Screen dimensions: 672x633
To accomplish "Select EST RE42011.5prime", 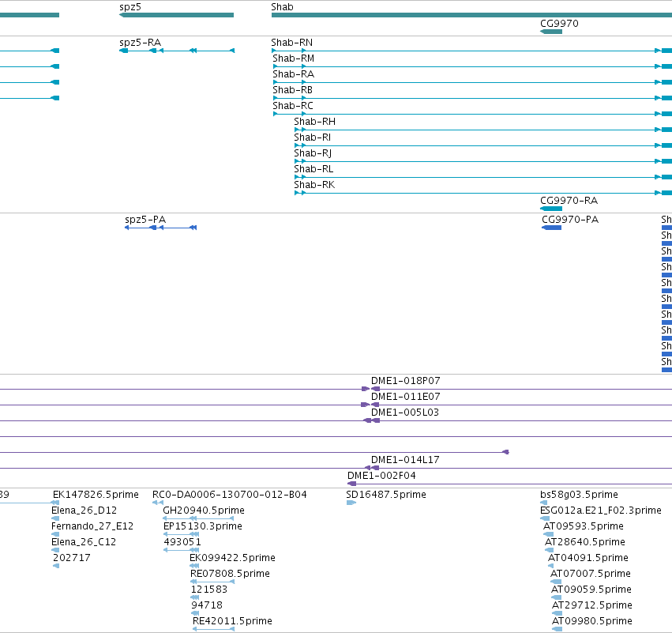I will 233,621.
